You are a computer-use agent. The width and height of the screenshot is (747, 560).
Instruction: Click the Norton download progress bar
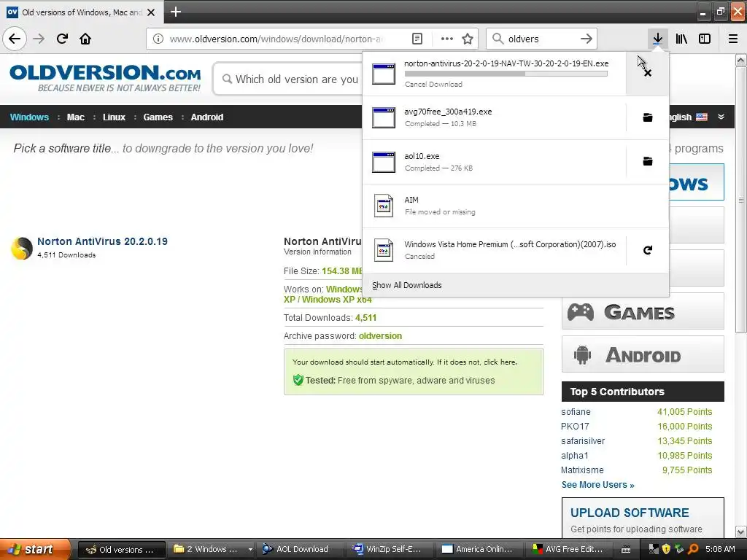[506, 74]
